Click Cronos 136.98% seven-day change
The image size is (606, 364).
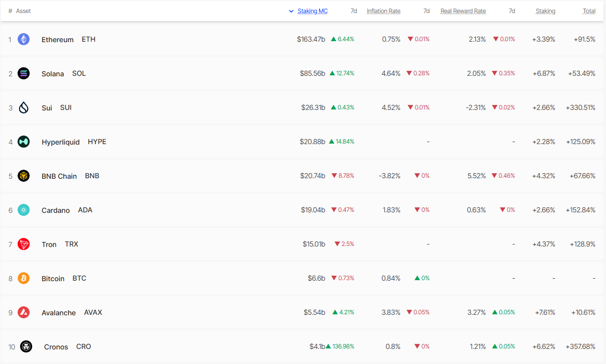pos(340,346)
